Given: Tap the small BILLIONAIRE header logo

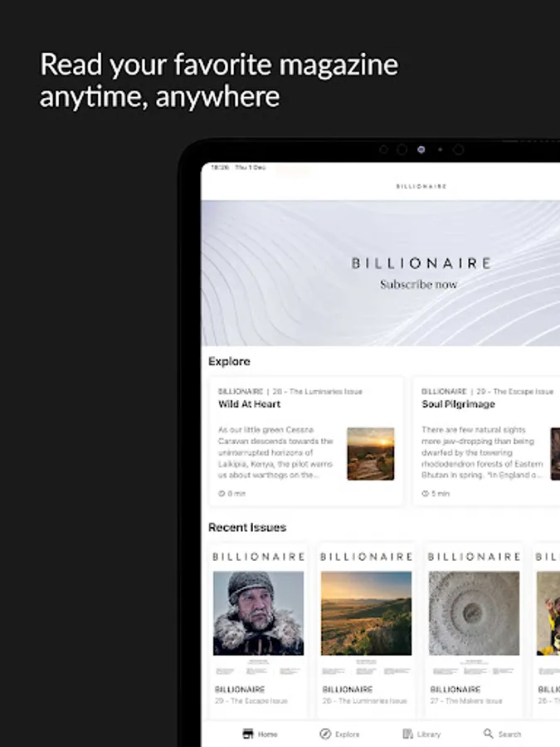Looking at the screenshot, I should [x=421, y=186].
